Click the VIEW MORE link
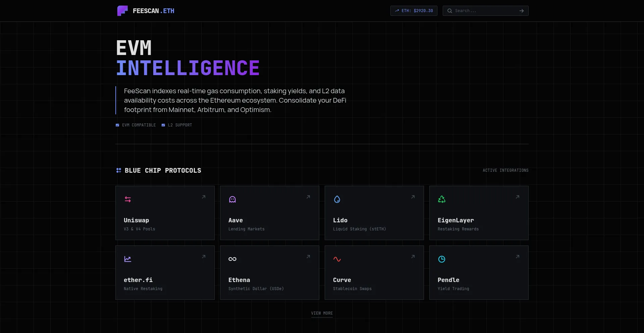Image resolution: width=644 pixels, height=333 pixels. click(322, 313)
